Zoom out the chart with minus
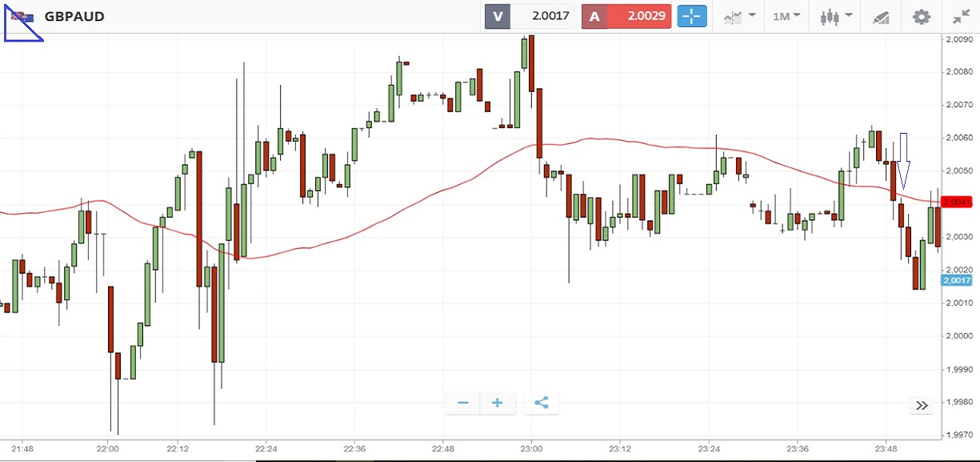The height and width of the screenshot is (462, 980). tap(462, 403)
